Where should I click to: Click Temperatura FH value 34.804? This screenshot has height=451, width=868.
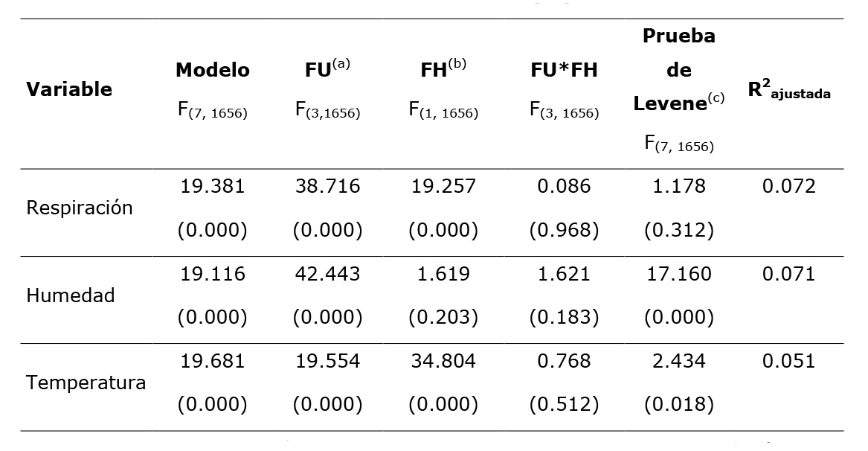pyautogui.click(x=443, y=362)
